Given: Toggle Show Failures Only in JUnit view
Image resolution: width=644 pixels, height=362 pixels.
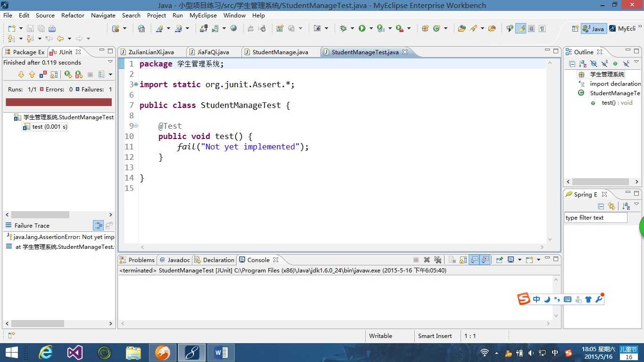Looking at the screenshot, I should click(x=43, y=74).
